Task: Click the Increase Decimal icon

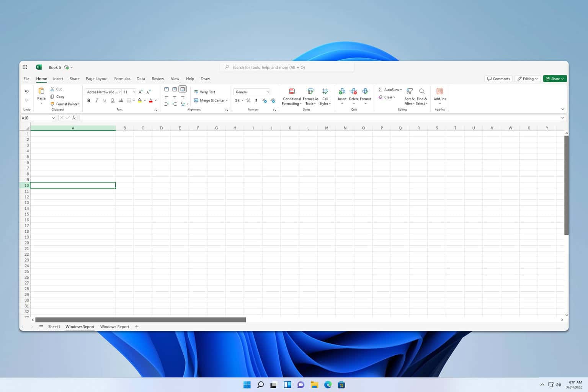Action: click(x=265, y=100)
